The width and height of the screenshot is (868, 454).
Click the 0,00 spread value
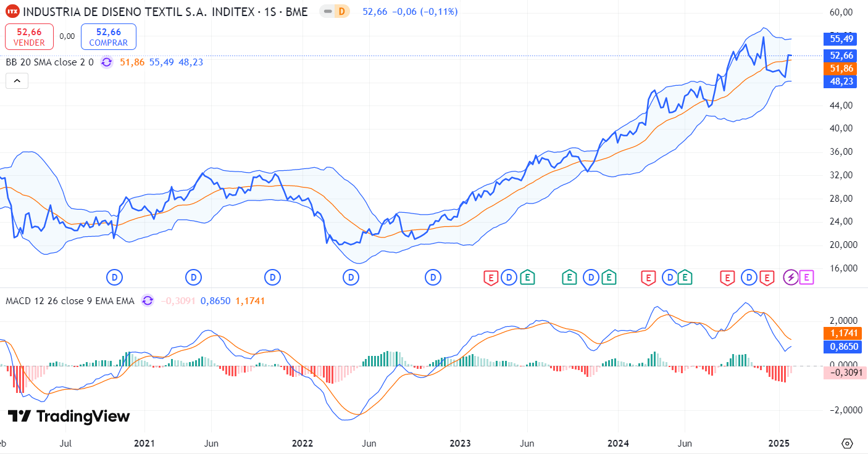tap(67, 36)
